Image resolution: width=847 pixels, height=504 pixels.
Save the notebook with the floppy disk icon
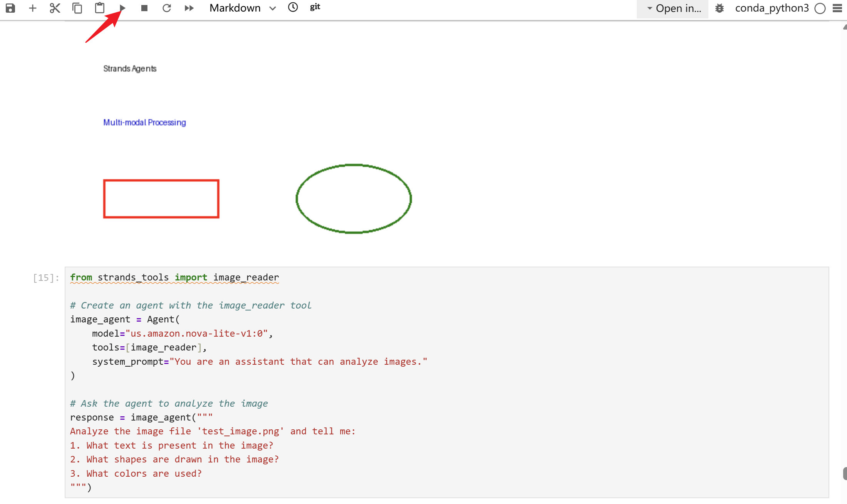click(10, 8)
